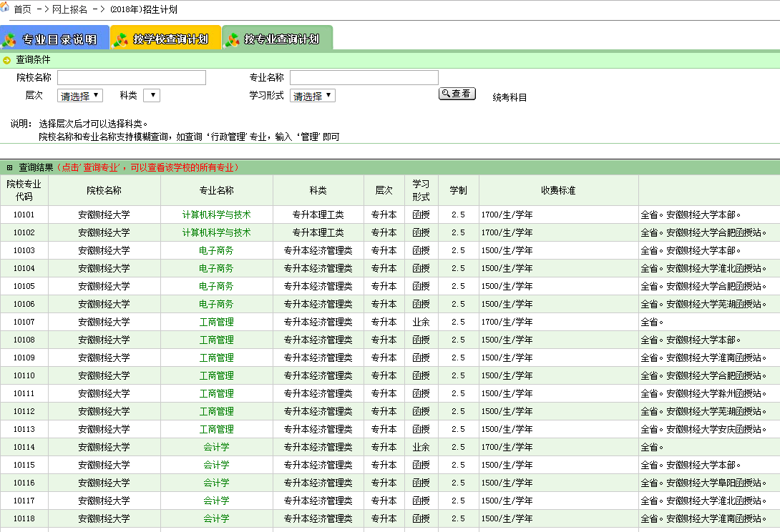This screenshot has height=532, width=780.
Task: Click the 学制 column header
Action: pyautogui.click(x=458, y=190)
